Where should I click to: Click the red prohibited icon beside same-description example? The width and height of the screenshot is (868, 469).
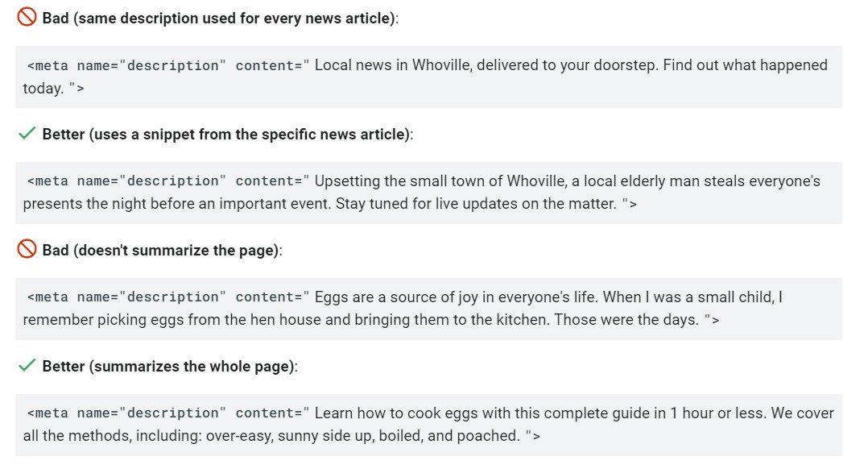[x=27, y=17]
